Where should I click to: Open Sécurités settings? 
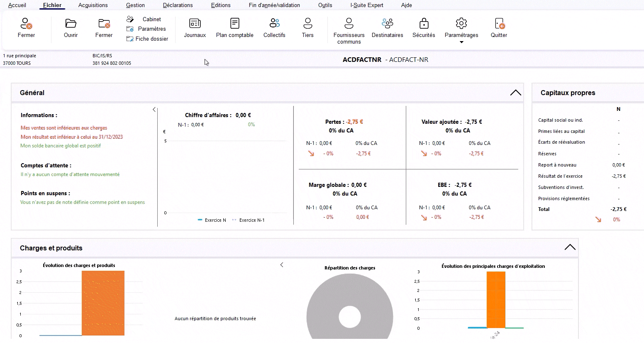[x=424, y=28]
